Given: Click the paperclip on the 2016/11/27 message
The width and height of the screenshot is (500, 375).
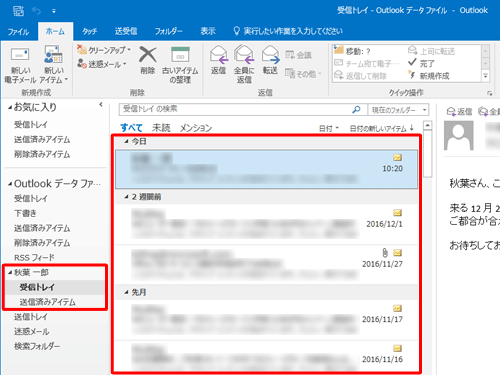Looking at the screenshot, I should pos(385,253).
